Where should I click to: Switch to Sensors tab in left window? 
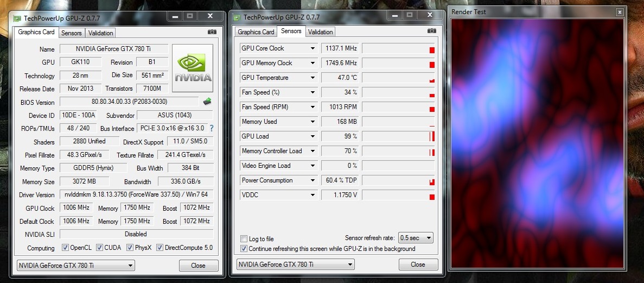(x=72, y=33)
